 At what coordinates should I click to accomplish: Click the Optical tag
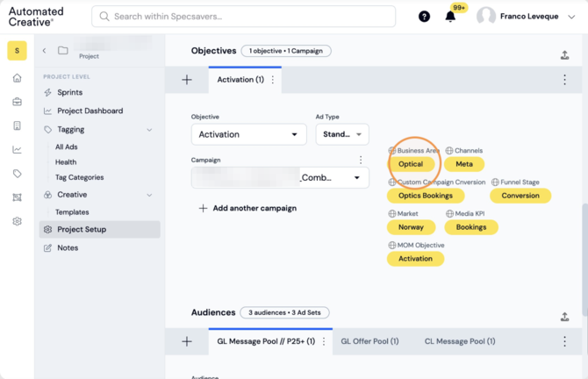411,164
